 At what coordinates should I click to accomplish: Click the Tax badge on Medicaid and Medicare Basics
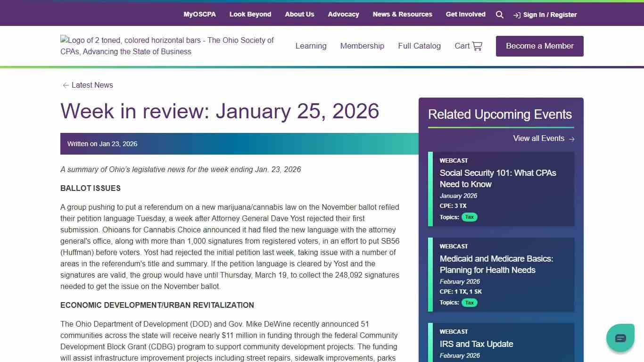pyautogui.click(x=469, y=302)
